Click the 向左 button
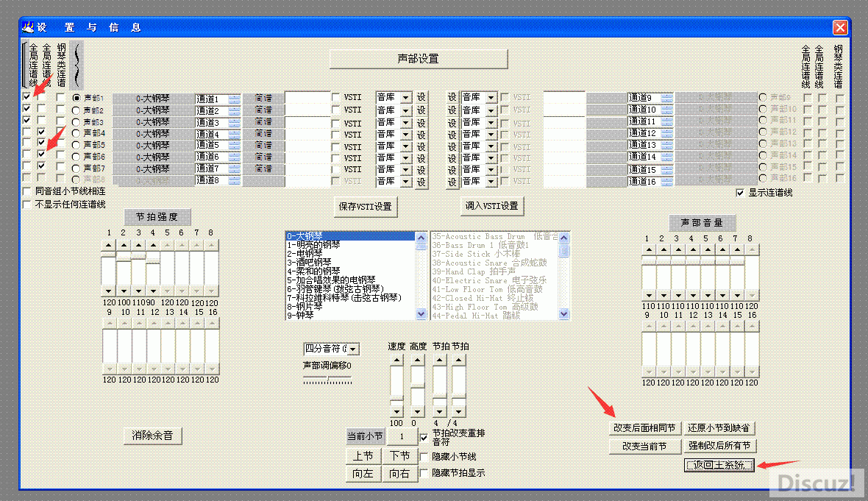868x501 pixels. pyautogui.click(x=363, y=474)
